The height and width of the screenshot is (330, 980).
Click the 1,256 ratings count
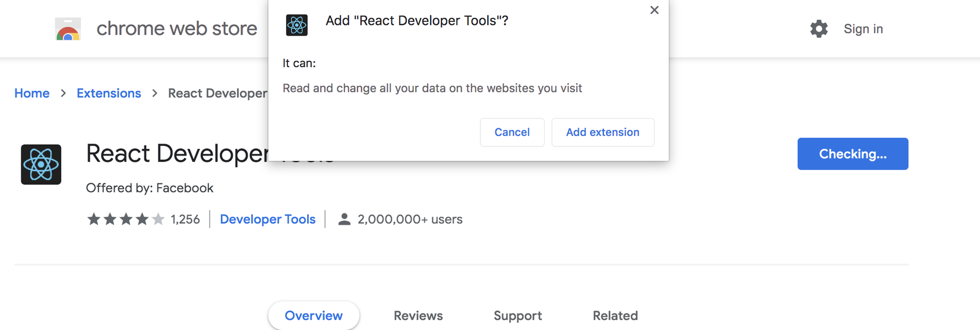click(185, 219)
